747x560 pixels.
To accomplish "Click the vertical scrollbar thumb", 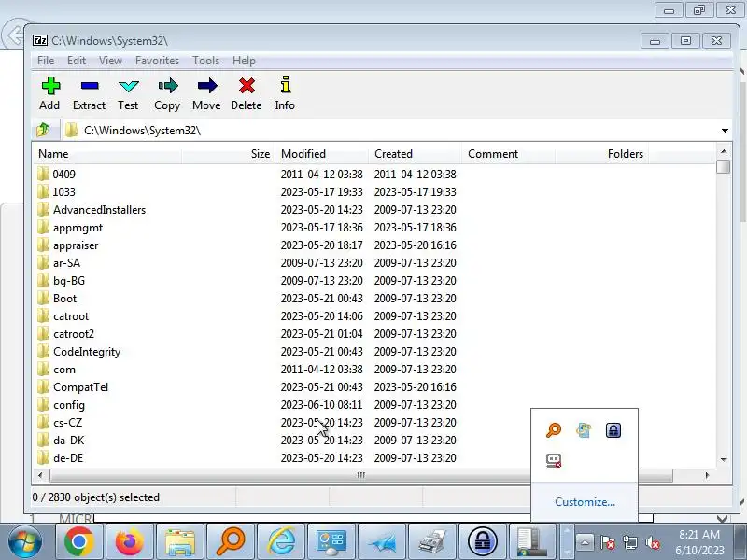I will 723,167.
